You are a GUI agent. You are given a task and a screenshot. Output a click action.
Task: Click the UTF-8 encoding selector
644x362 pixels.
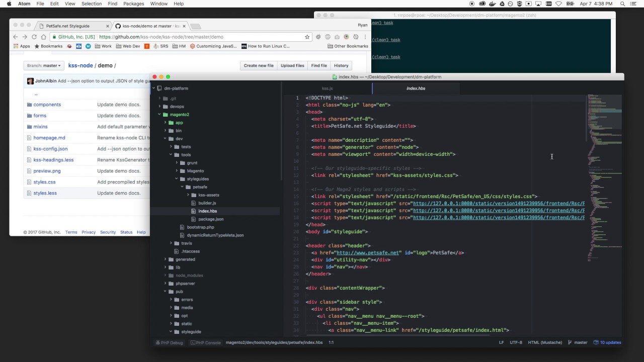[x=516, y=342]
